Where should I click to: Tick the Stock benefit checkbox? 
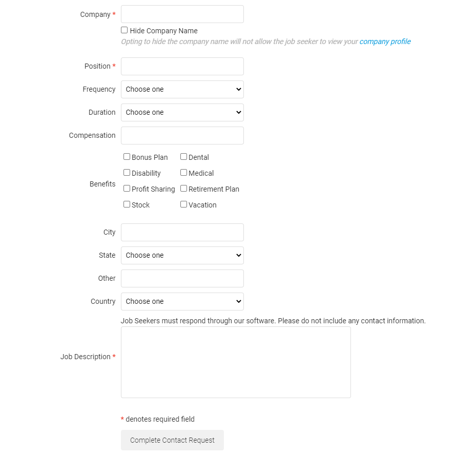pyautogui.click(x=127, y=204)
